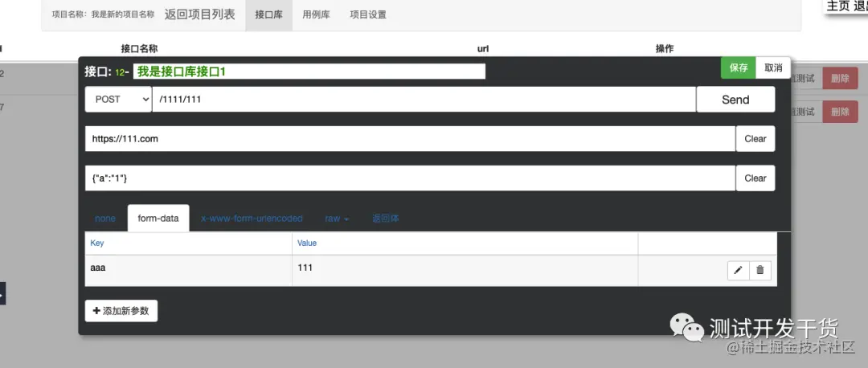Click the Value column header
Image resolution: width=868 pixels, height=368 pixels.
click(465, 243)
